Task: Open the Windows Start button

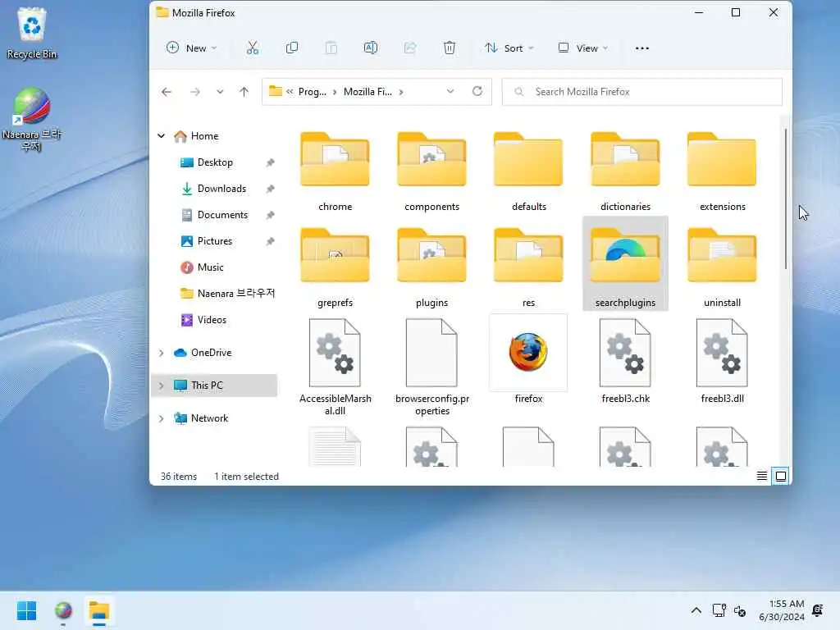Action: coord(26,610)
